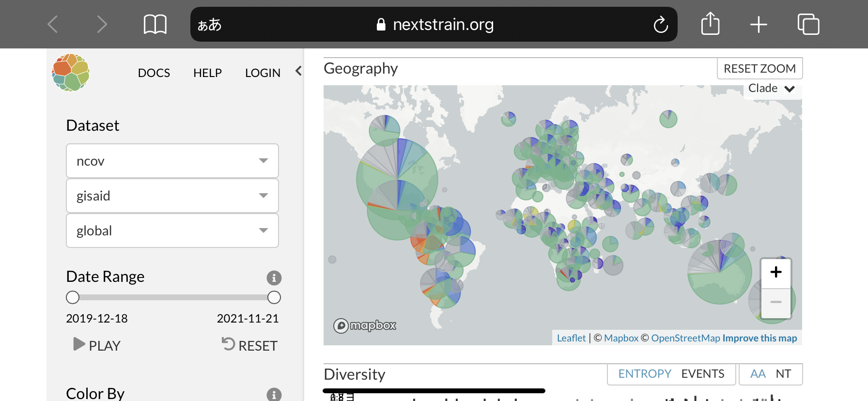This screenshot has height=401, width=868.
Task: Open Safari bookmarks book icon
Action: (155, 24)
